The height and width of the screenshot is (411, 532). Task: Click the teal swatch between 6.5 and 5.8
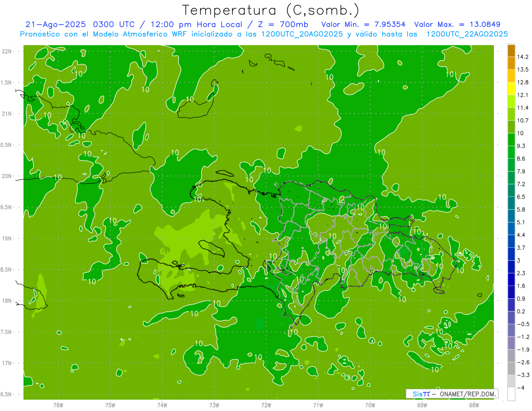511,203
